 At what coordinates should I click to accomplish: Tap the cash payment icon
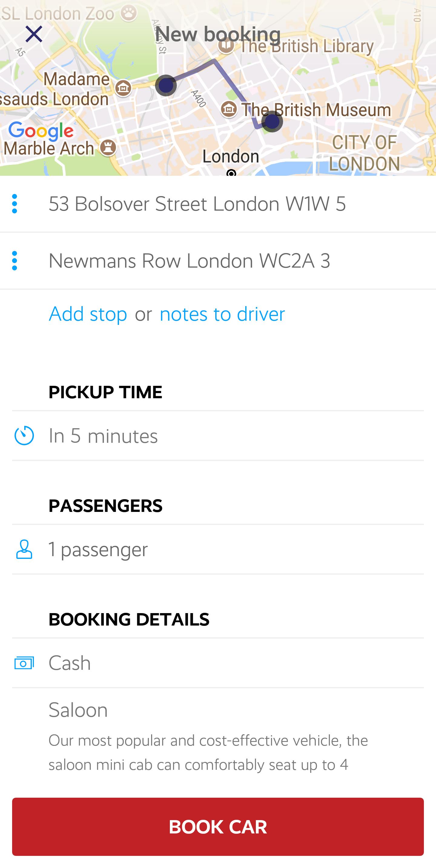point(24,663)
